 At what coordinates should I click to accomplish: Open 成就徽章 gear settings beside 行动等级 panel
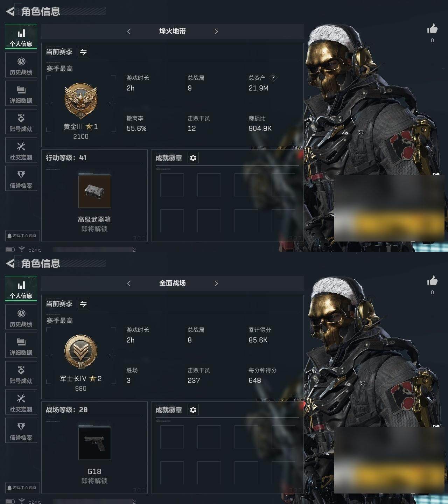point(193,158)
